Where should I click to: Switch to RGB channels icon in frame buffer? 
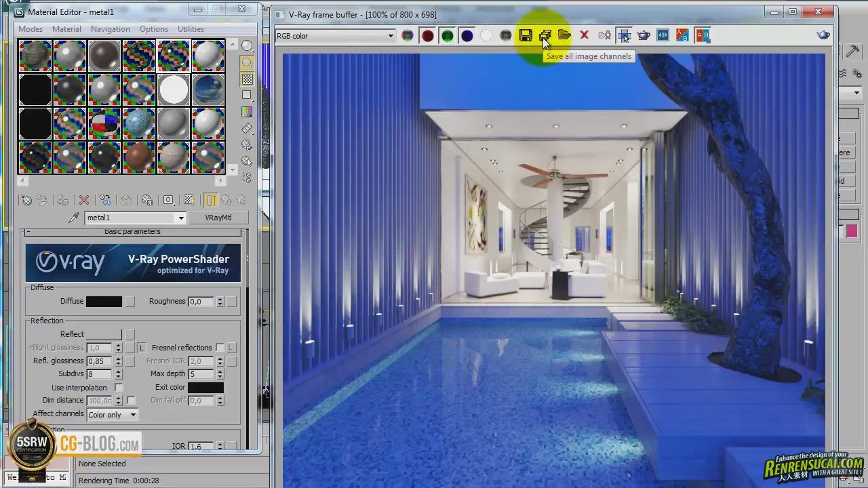point(408,35)
